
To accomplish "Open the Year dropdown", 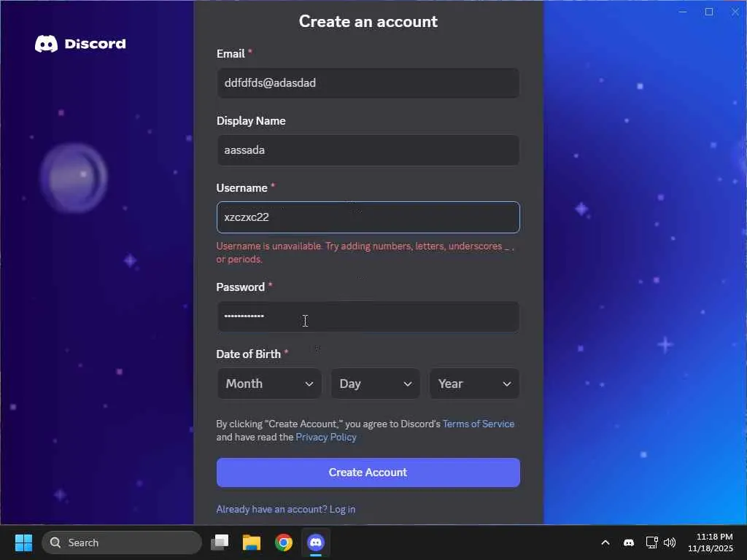I will tap(474, 384).
